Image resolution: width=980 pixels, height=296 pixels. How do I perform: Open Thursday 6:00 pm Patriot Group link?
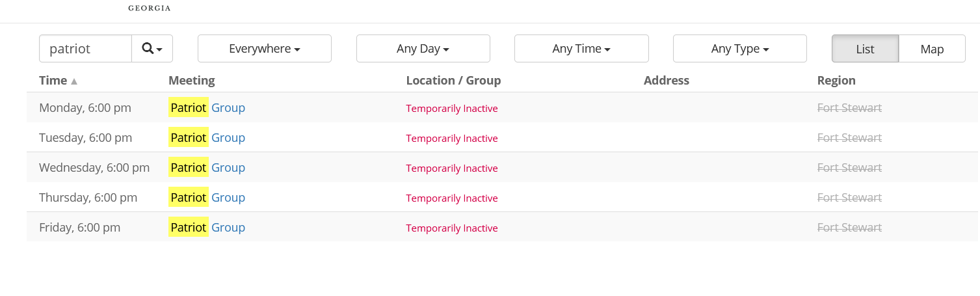207,198
